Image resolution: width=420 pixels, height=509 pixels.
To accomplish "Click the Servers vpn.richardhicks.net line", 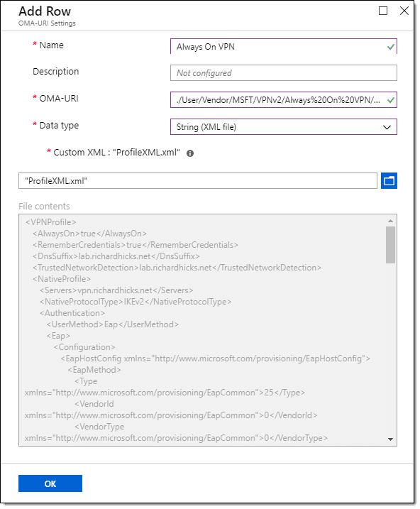I will (116, 290).
